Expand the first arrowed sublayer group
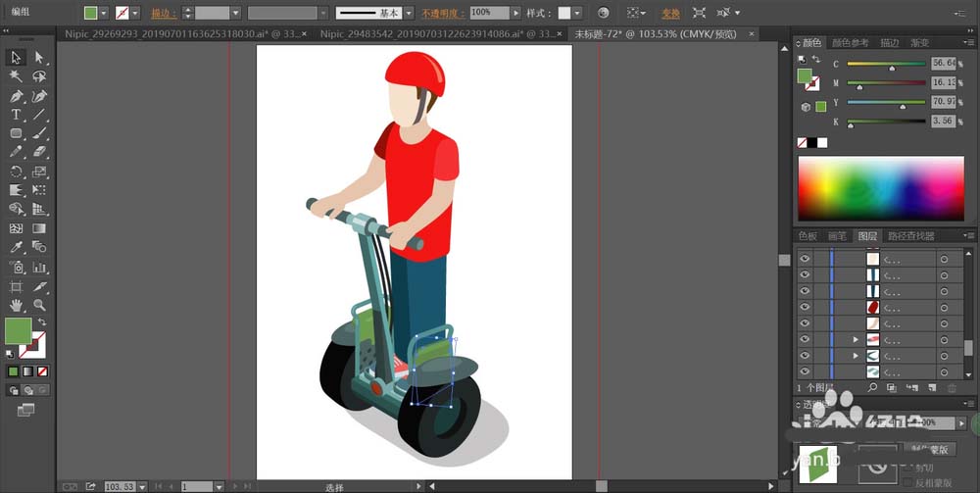Screen dimensions: 980x493 856,339
